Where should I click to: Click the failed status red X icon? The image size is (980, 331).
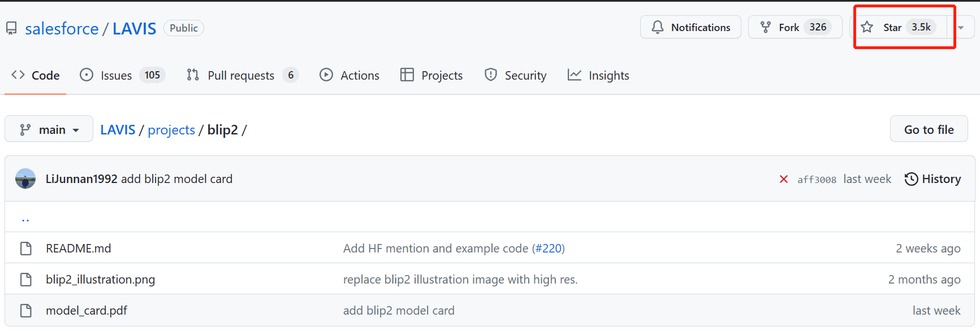(x=784, y=179)
